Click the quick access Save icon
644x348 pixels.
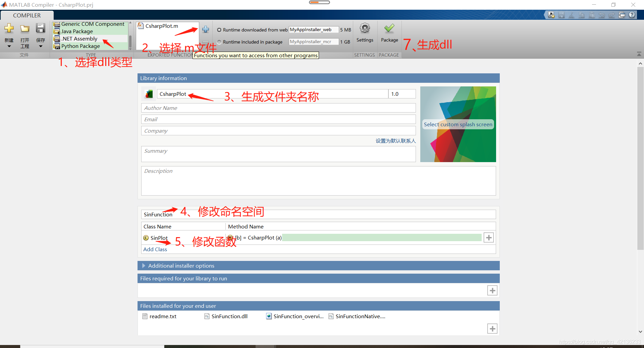(x=561, y=15)
